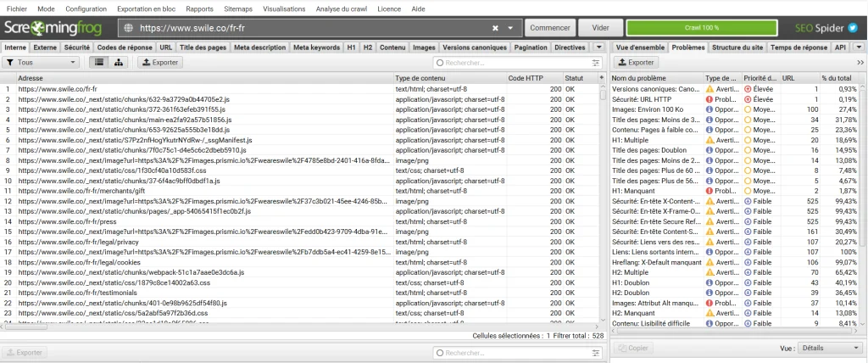The height and width of the screenshot is (363, 868).
Task: Click Exporter in the Problèmes panel
Action: 636,63
